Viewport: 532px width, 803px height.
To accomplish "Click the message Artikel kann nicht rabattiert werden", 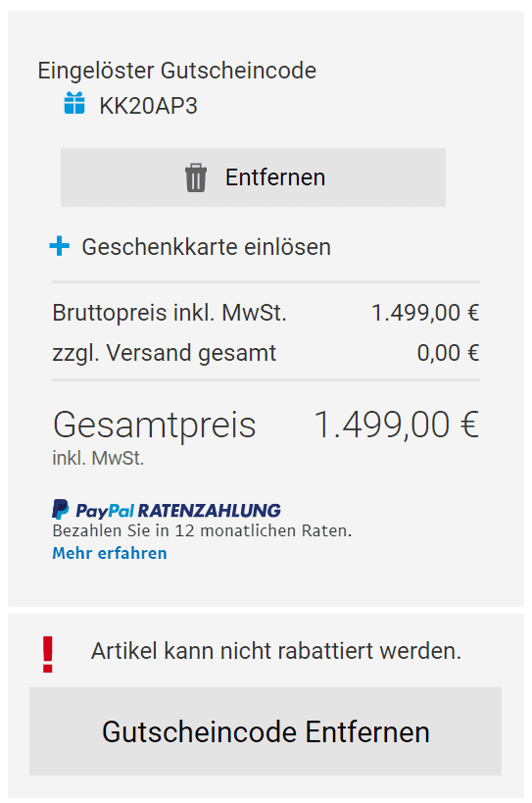I will pos(276,651).
